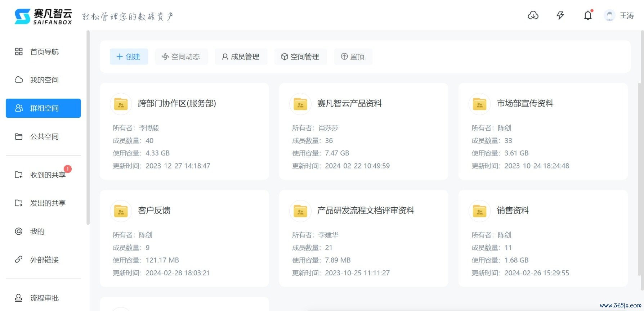Click 更新时间 2023-10-24 18:24:48
The width and height of the screenshot is (644, 311).
(520, 166)
